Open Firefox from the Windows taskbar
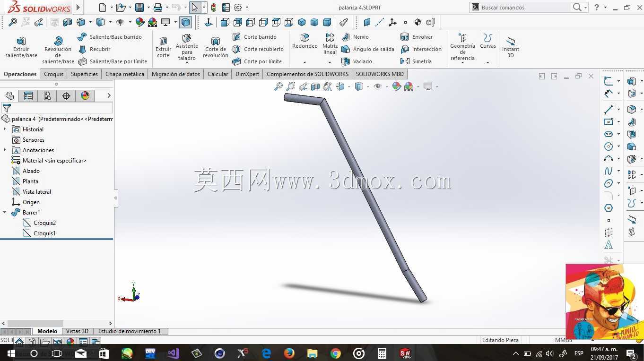644x361 pixels. point(289,353)
